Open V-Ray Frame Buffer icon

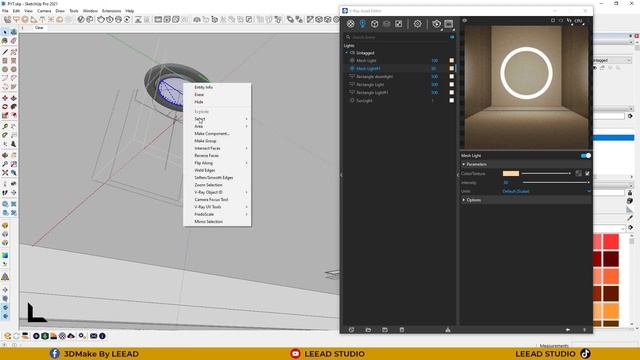[x=449, y=24]
